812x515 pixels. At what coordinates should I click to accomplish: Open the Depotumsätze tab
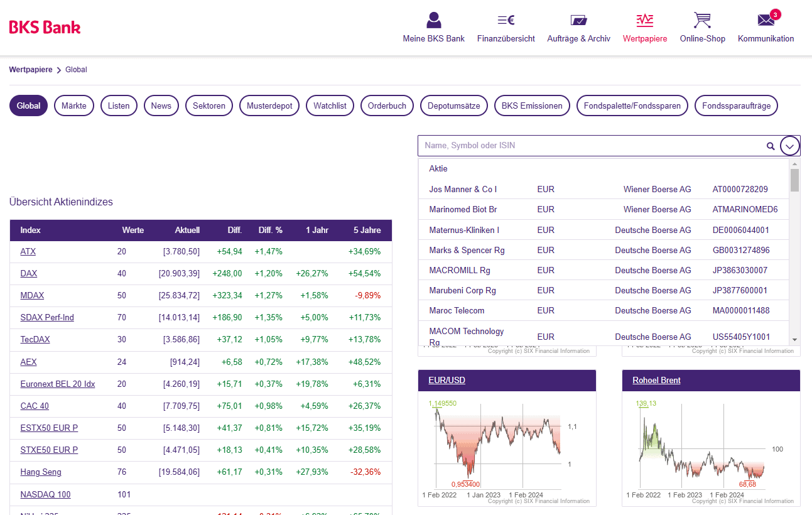tap(454, 106)
